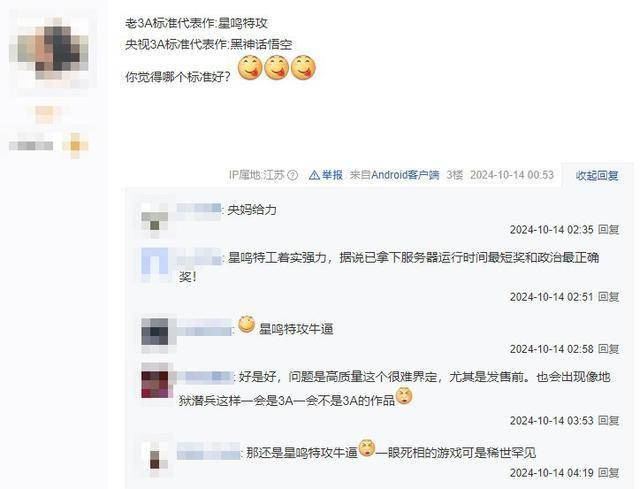Click the 举报 report warning icon
Image resolution: width=640 pixels, height=489 pixels.
314,175
